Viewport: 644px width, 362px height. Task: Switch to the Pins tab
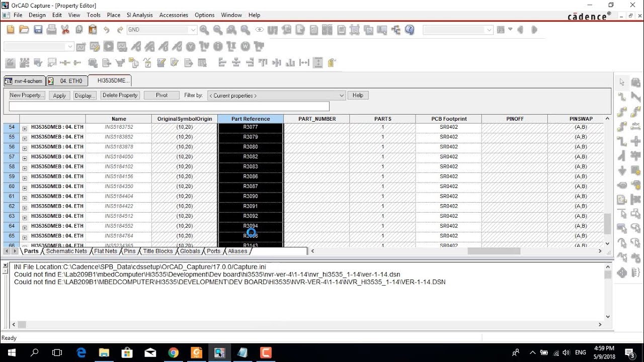pyautogui.click(x=130, y=251)
